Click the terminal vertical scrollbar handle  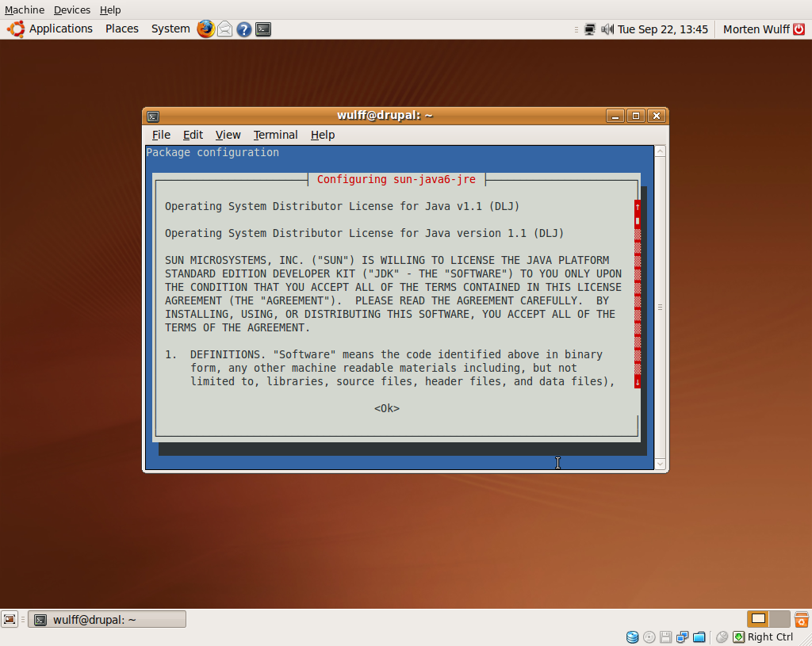[660, 308]
